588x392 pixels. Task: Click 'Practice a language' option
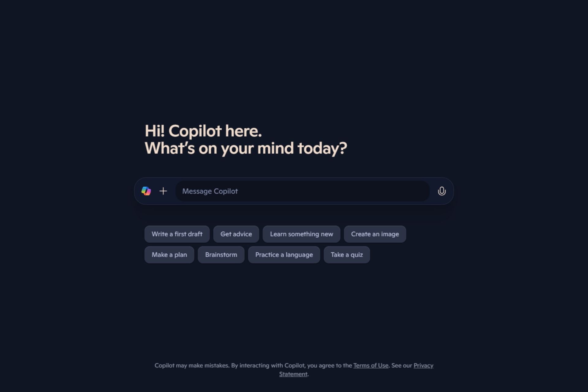(284, 254)
